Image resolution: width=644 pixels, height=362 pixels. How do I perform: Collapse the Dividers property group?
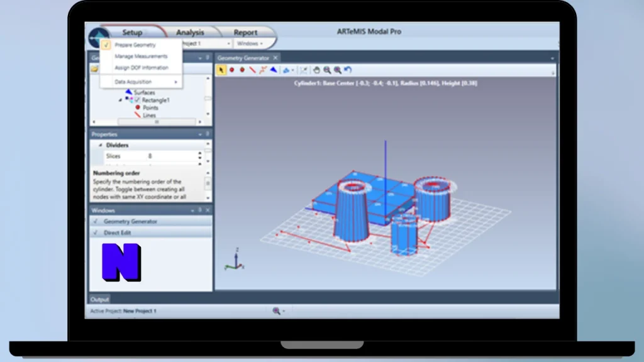coord(100,145)
